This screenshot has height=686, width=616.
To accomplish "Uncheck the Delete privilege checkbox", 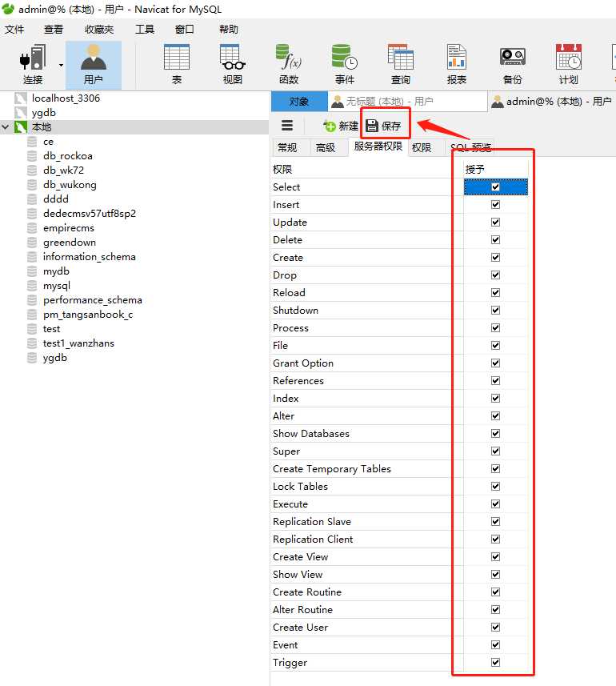I will tap(495, 240).
